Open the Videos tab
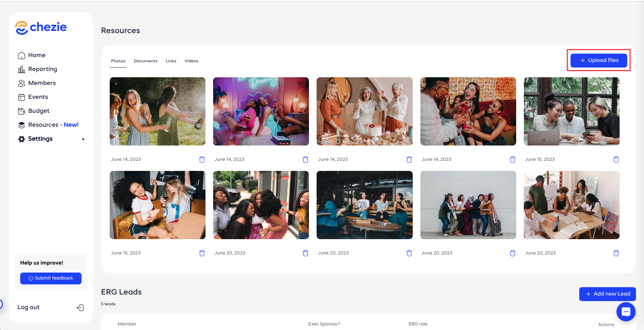The image size is (644, 330). pos(191,61)
